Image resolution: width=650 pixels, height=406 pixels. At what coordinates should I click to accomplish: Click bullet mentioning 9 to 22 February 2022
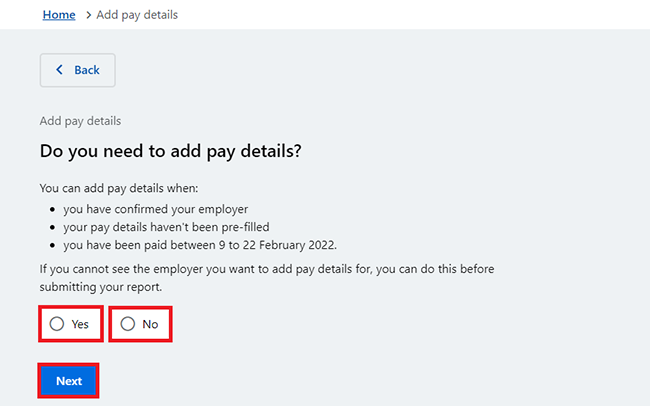[x=200, y=245]
